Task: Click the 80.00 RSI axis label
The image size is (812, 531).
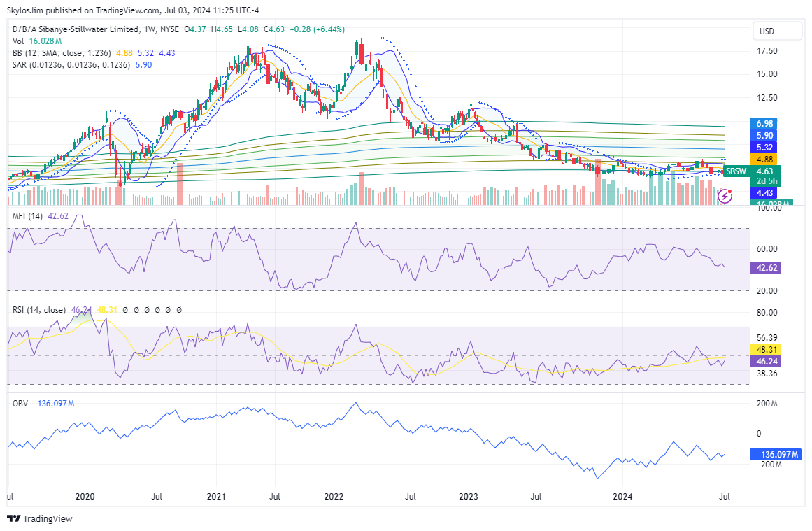Action: point(767,313)
